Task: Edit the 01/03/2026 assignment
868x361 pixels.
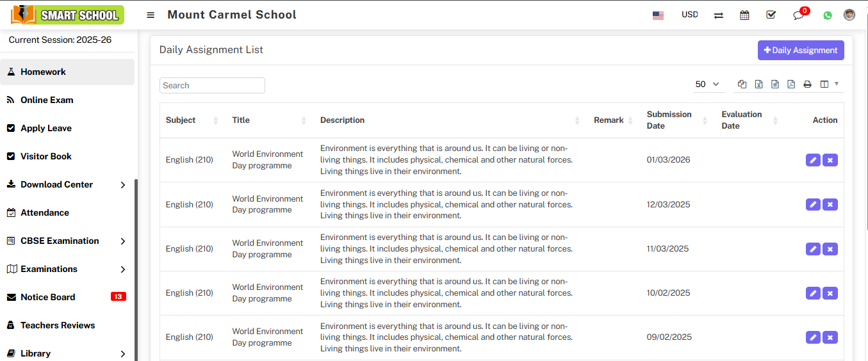Action: pos(813,160)
